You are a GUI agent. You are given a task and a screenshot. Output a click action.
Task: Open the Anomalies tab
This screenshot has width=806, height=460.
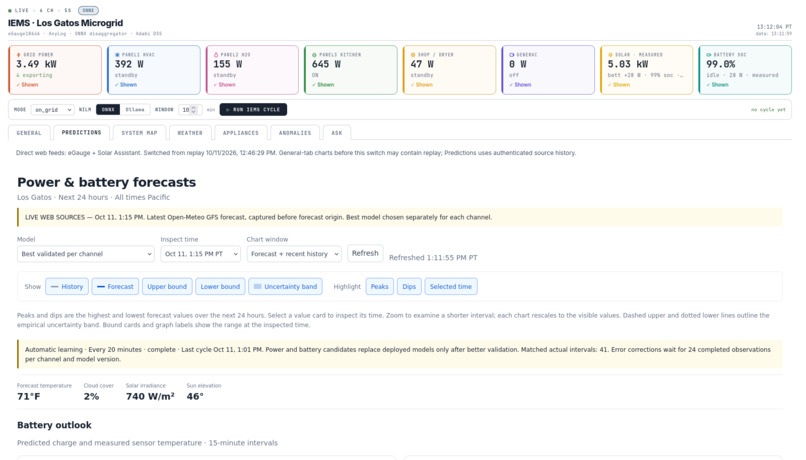click(x=295, y=133)
